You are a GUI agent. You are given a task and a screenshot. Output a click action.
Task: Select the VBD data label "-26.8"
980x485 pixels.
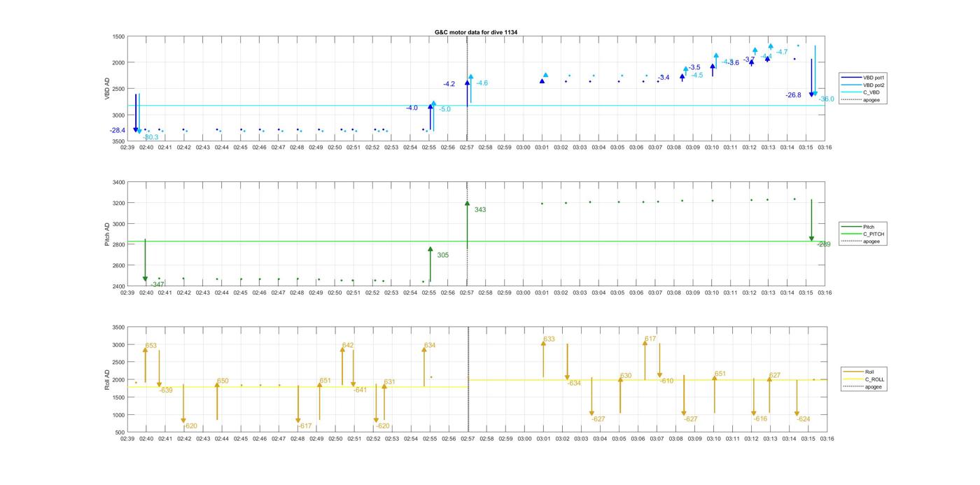click(x=793, y=95)
